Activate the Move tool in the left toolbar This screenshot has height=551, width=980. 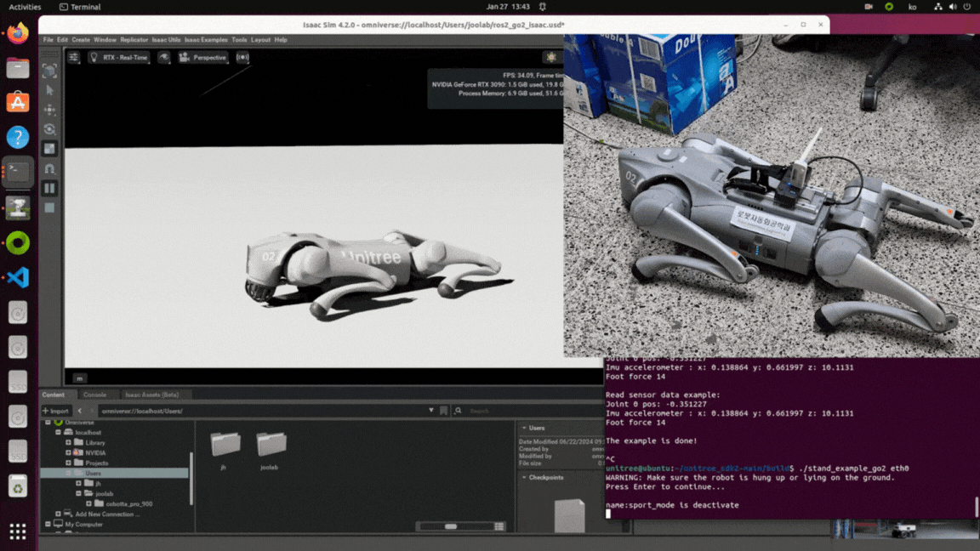[x=50, y=110]
